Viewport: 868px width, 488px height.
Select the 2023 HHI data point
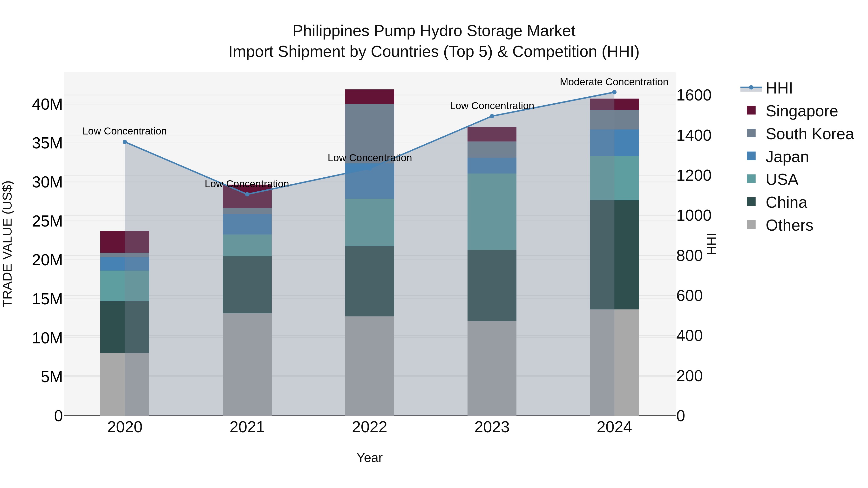(x=492, y=116)
